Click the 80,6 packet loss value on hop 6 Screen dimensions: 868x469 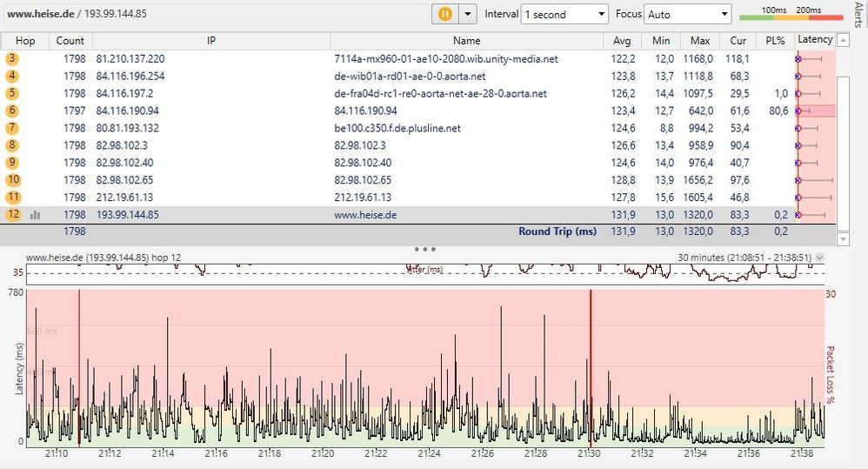coord(778,111)
